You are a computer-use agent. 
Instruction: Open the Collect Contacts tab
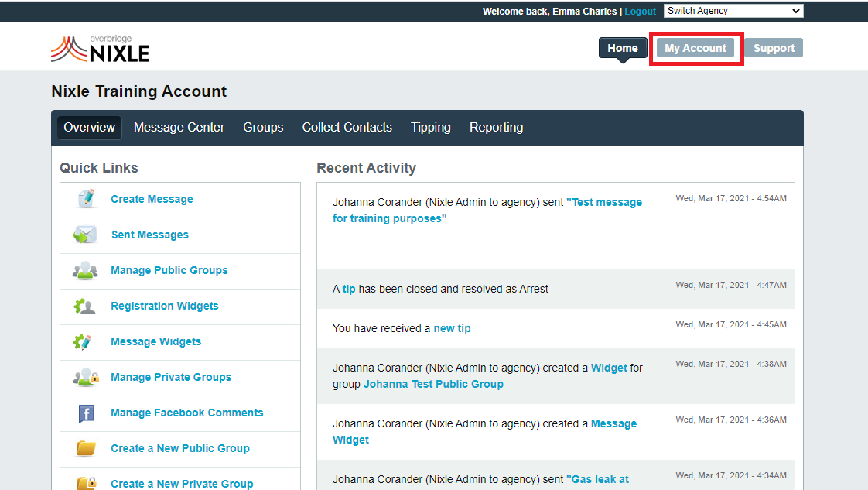[347, 128]
